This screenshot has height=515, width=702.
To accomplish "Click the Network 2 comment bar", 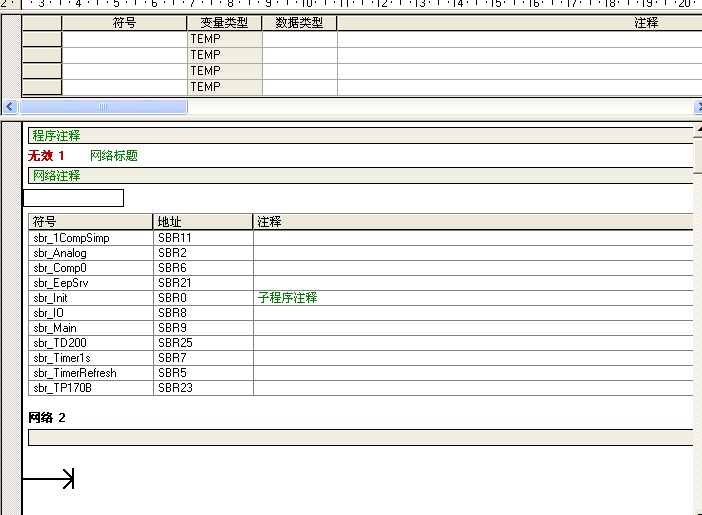I will (360, 437).
